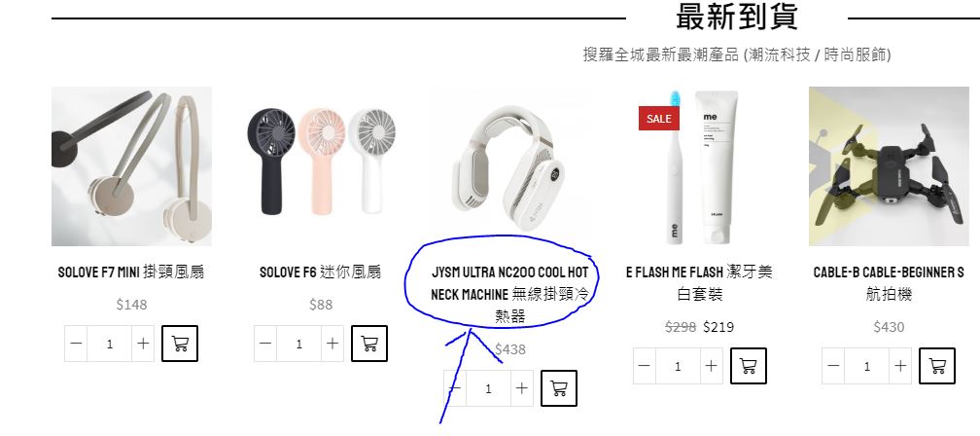
Task: Open E Flash ME Flash product link
Action: [x=699, y=283]
